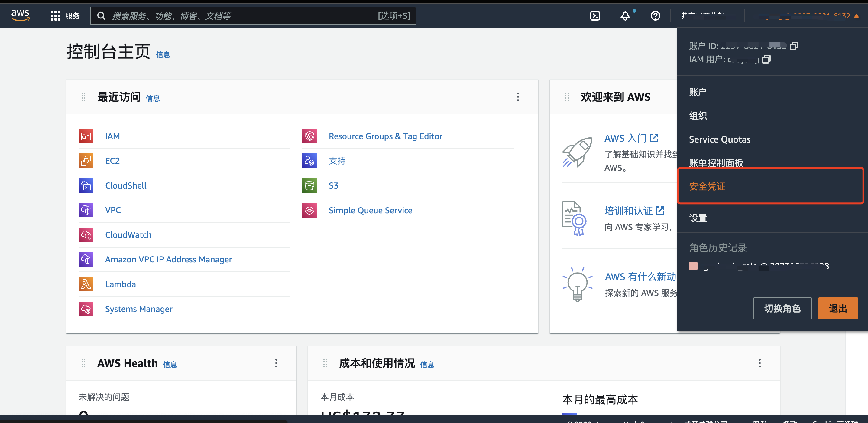Click the VPC IP Address Manager icon
Viewport: 868px width, 423px height.
click(86, 259)
